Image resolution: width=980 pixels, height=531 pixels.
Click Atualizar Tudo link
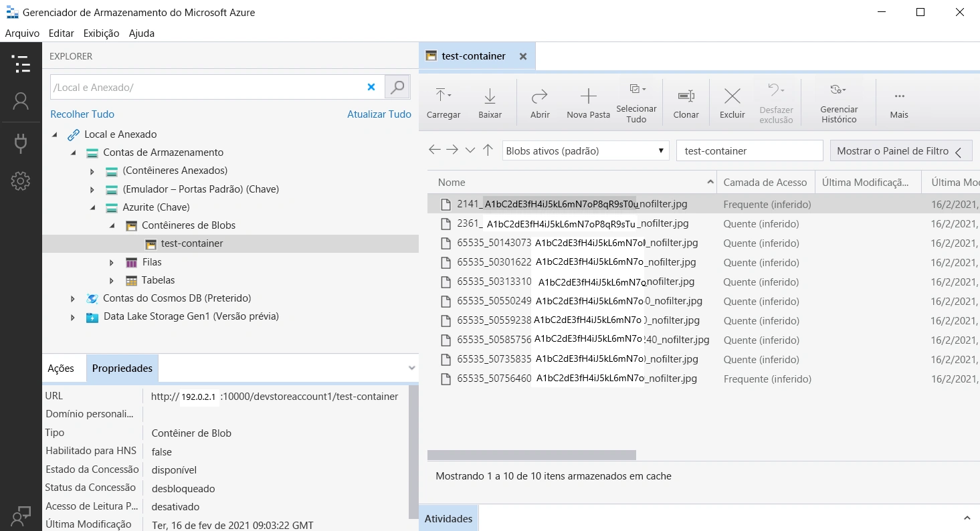[x=379, y=114]
